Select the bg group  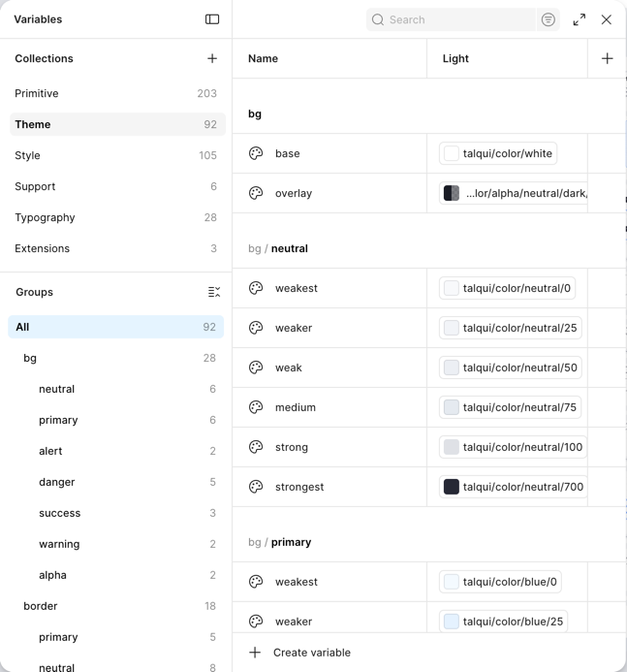point(115,358)
